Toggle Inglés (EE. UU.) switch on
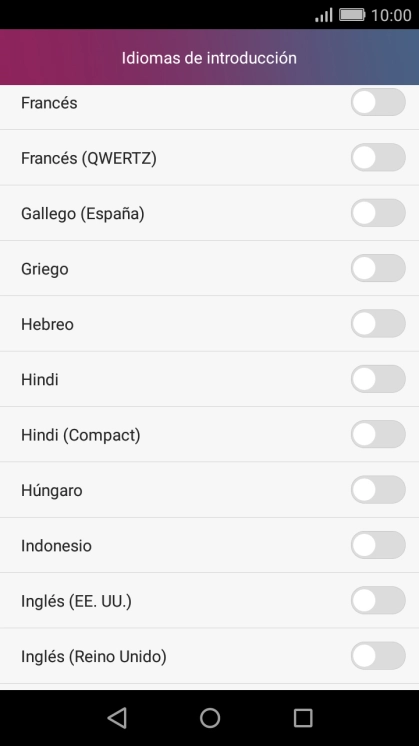419x746 pixels. click(378, 600)
